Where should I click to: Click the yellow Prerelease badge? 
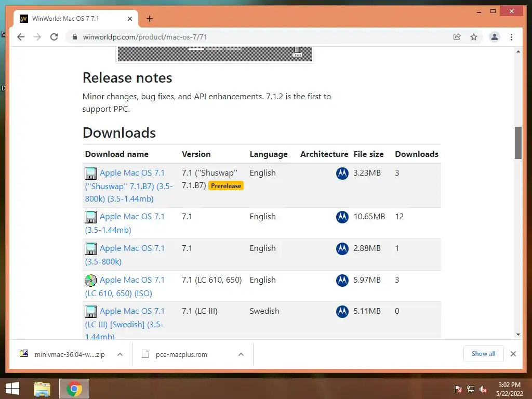(226, 185)
